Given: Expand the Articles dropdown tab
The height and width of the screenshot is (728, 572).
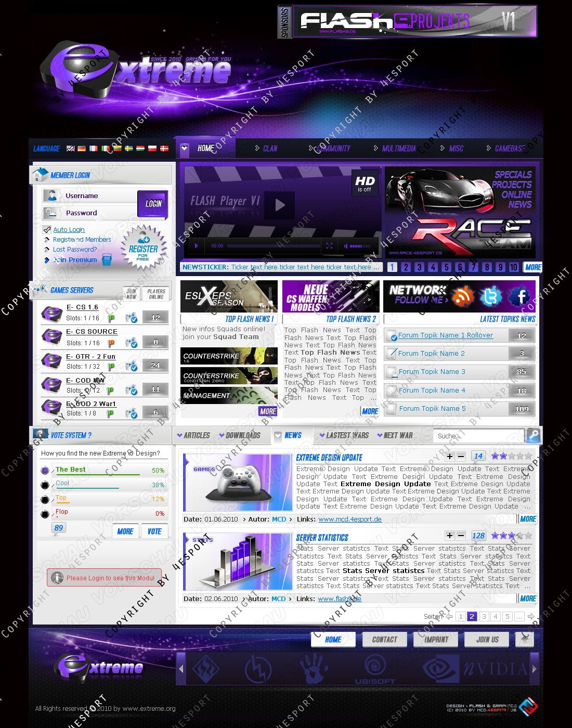Looking at the screenshot, I should click(193, 436).
